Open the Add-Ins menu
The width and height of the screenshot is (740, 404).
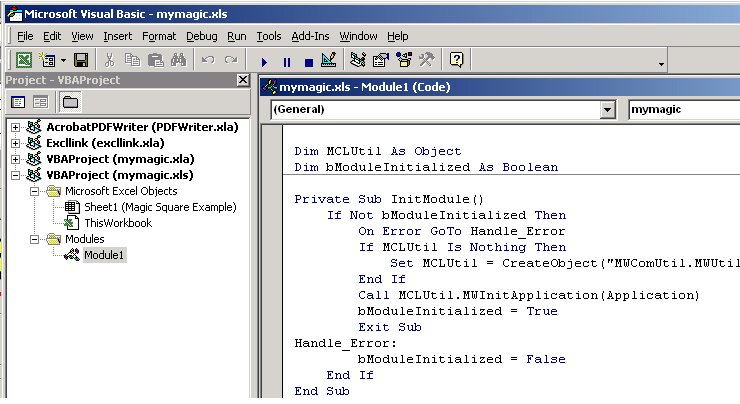click(310, 36)
